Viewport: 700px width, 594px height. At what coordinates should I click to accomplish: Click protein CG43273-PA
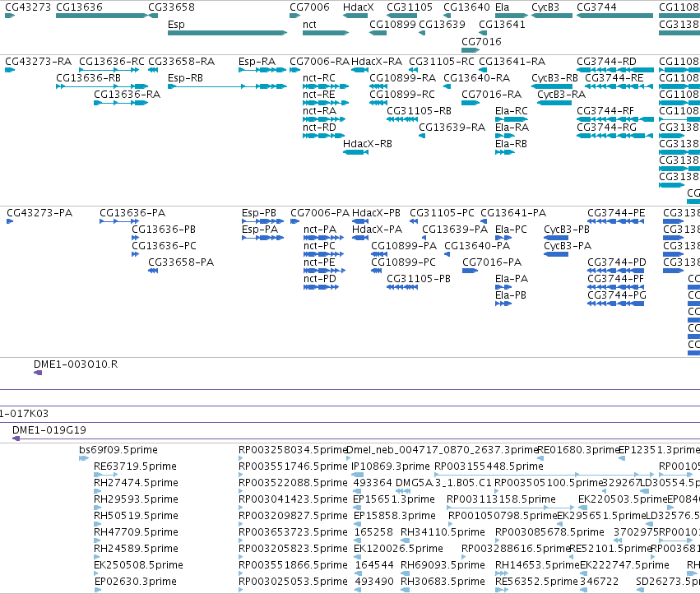click(10, 221)
